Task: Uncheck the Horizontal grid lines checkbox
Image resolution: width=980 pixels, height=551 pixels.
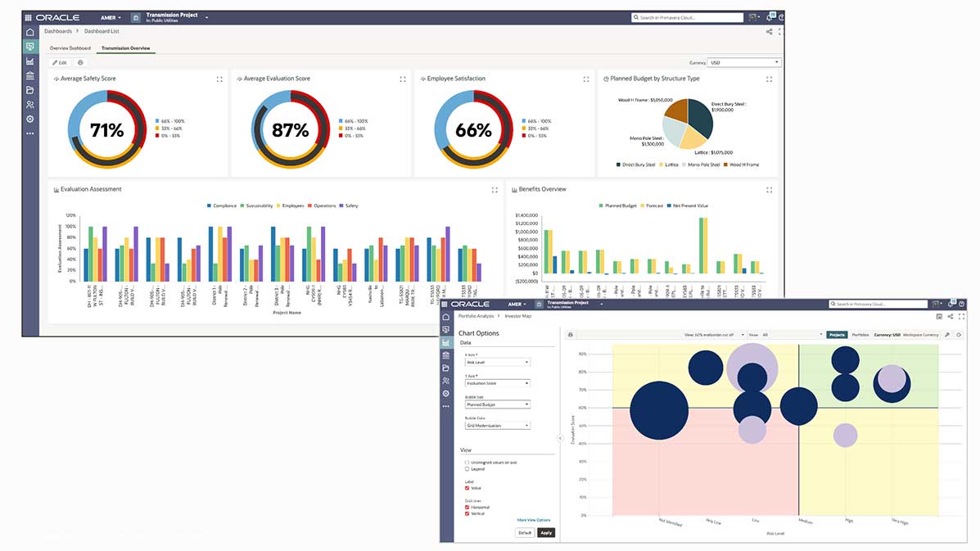Action: (x=467, y=508)
